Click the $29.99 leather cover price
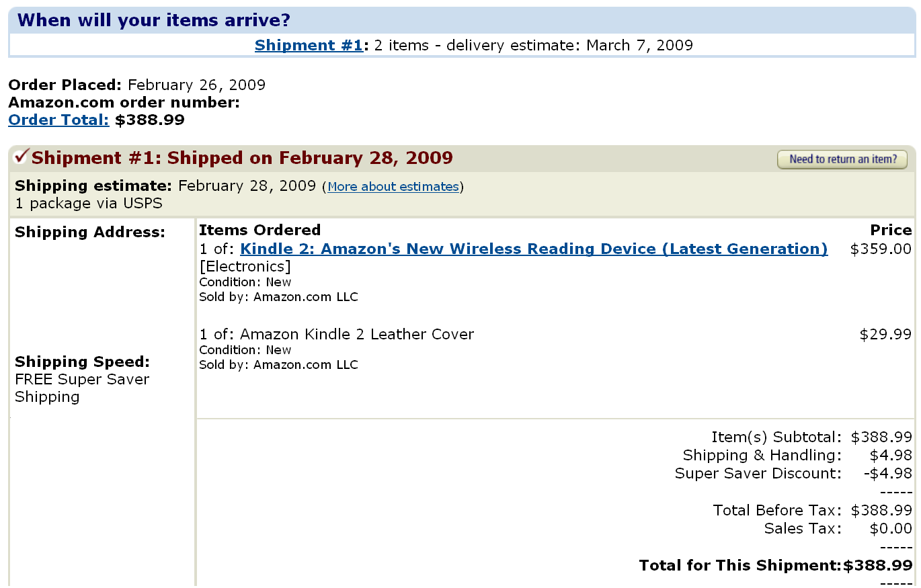Image resolution: width=921 pixels, height=588 pixels. 885,334
